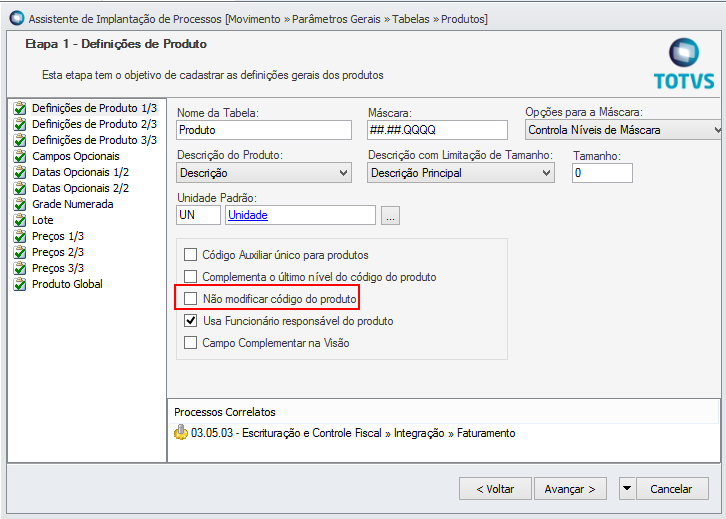Expand Descrição com Limitação de Tamanho dropdown

[x=461, y=173]
